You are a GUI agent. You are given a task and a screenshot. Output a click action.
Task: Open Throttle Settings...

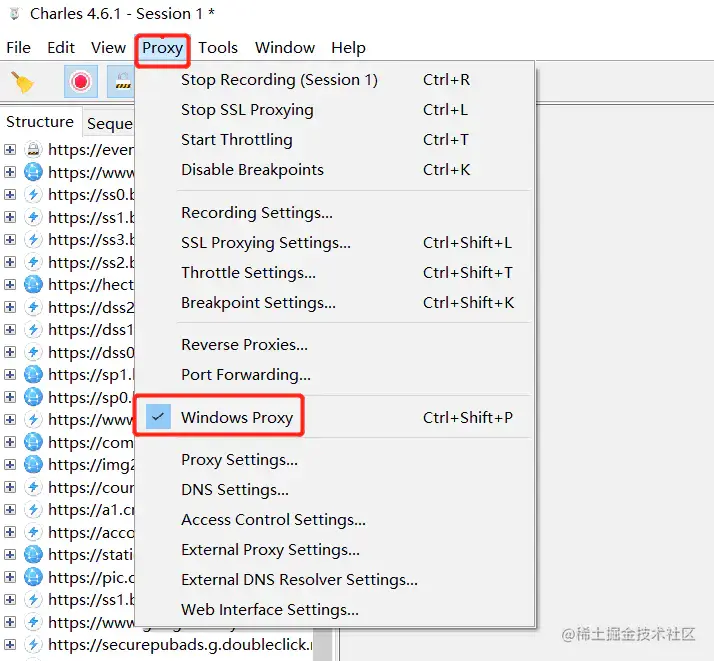pos(334,273)
